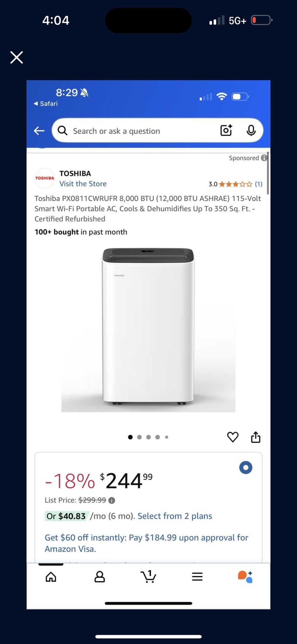Click the Visit the Store link
The width and height of the screenshot is (297, 644).
click(83, 184)
